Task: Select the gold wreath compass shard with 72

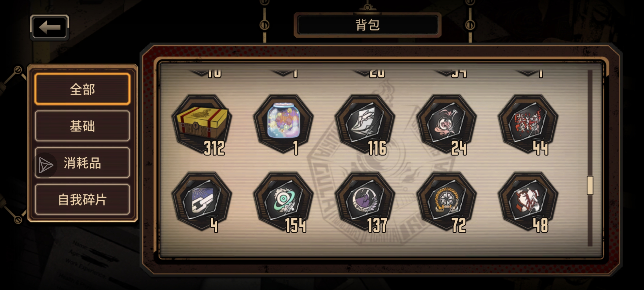Action: point(447,202)
